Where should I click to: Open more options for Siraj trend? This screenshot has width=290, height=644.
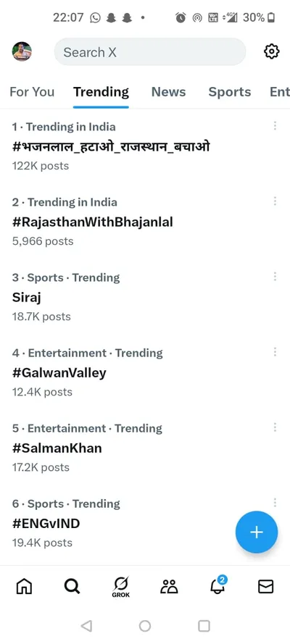point(275,277)
